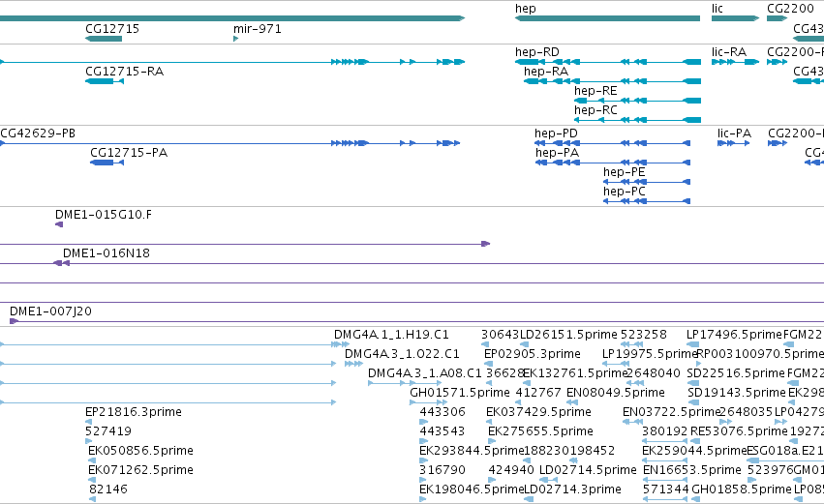Image resolution: width=824 pixels, height=504 pixels.
Task: Click the hep-PE protein label
Action: (624, 171)
